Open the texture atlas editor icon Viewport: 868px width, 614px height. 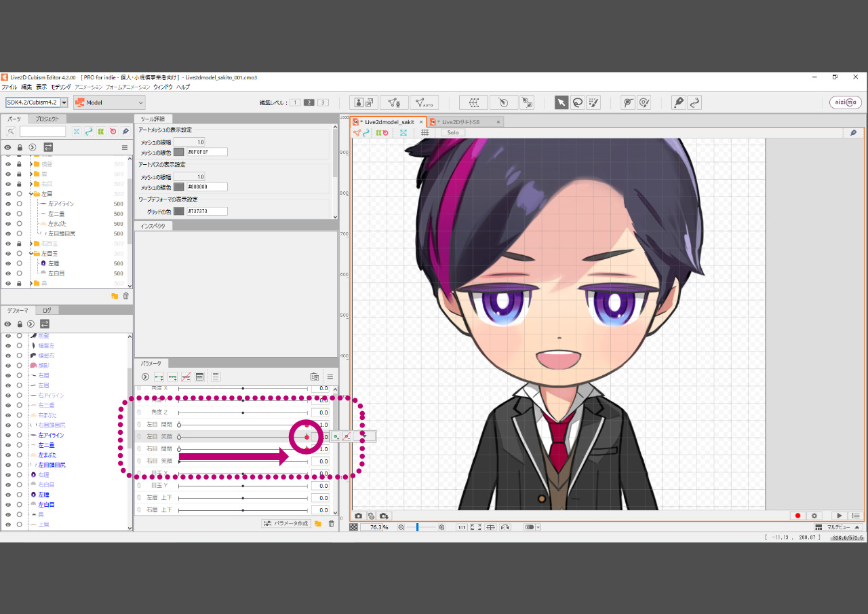point(364,102)
